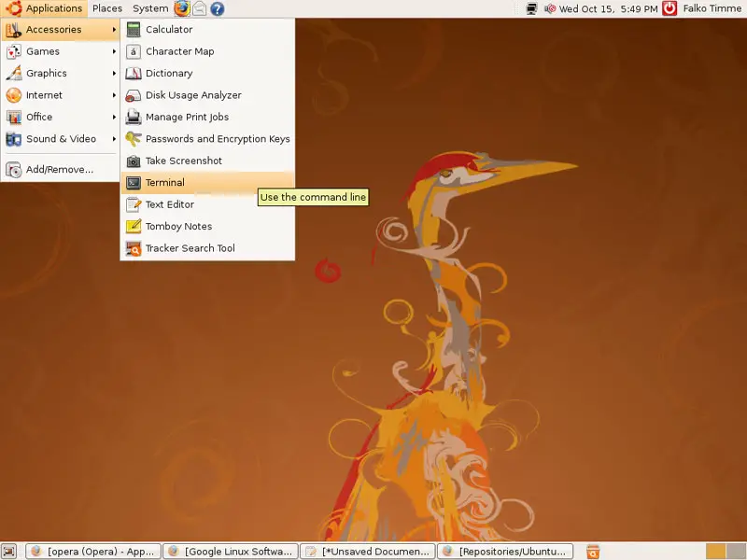
Task: Open Tracker Search Tool from the submenu
Action: [x=207, y=248]
